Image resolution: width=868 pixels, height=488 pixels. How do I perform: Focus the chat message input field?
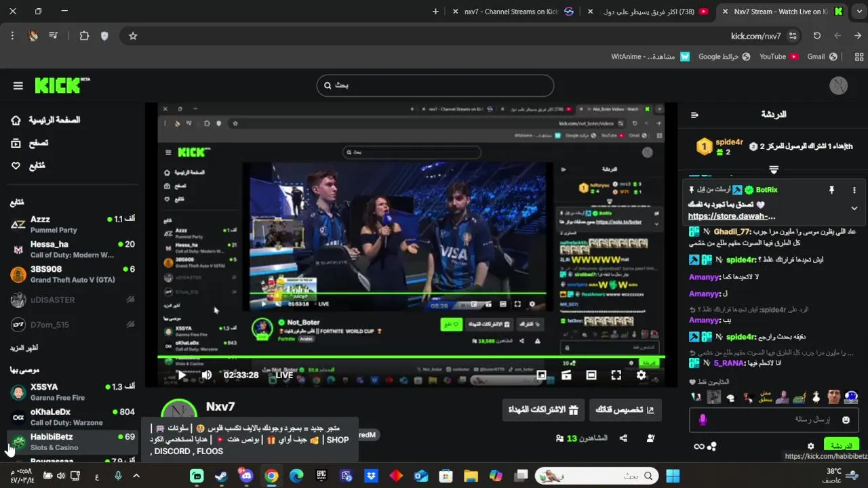(x=773, y=420)
